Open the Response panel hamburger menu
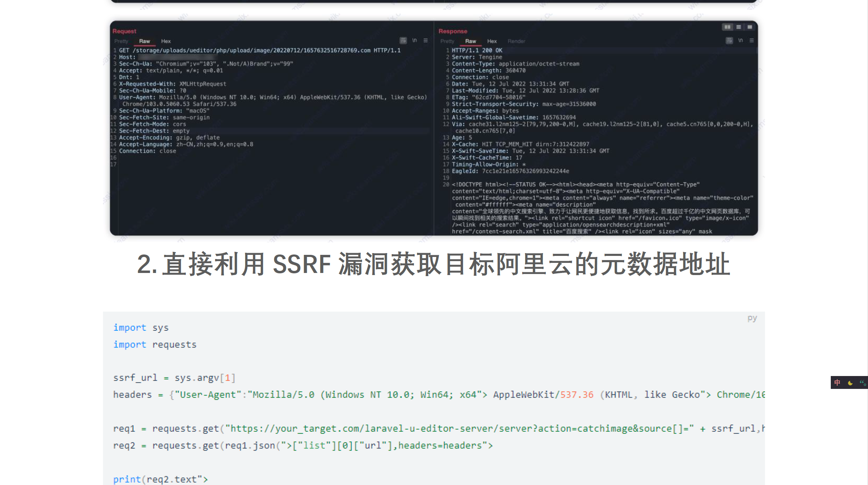Screen dimensions: 868x485 (752, 41)
